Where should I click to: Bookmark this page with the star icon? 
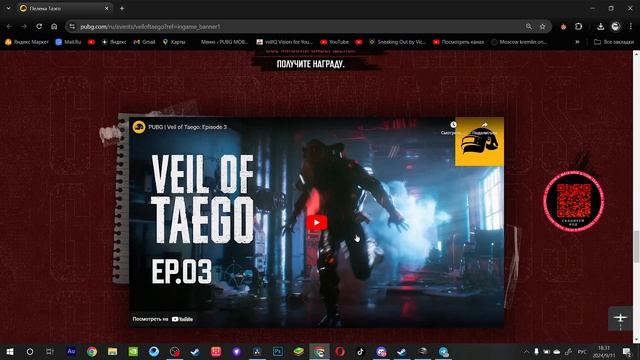pyautogui.click(x=542, y=27)
